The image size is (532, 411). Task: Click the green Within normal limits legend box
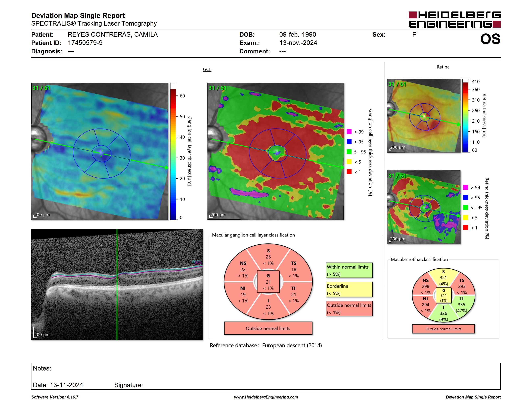(349, 270)
